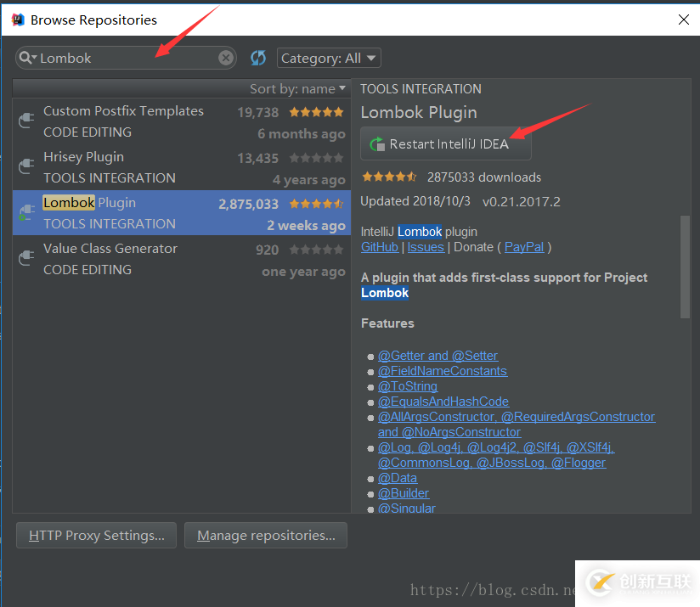The image size is (700, 607).
Task: Clear the Lombok search text
Action: (226, 58)
